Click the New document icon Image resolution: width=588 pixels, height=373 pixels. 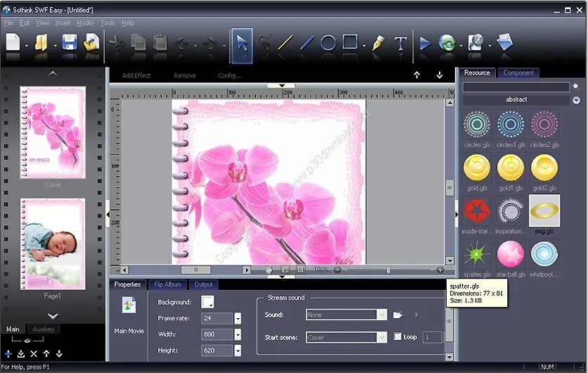click(x=13, y=42)
